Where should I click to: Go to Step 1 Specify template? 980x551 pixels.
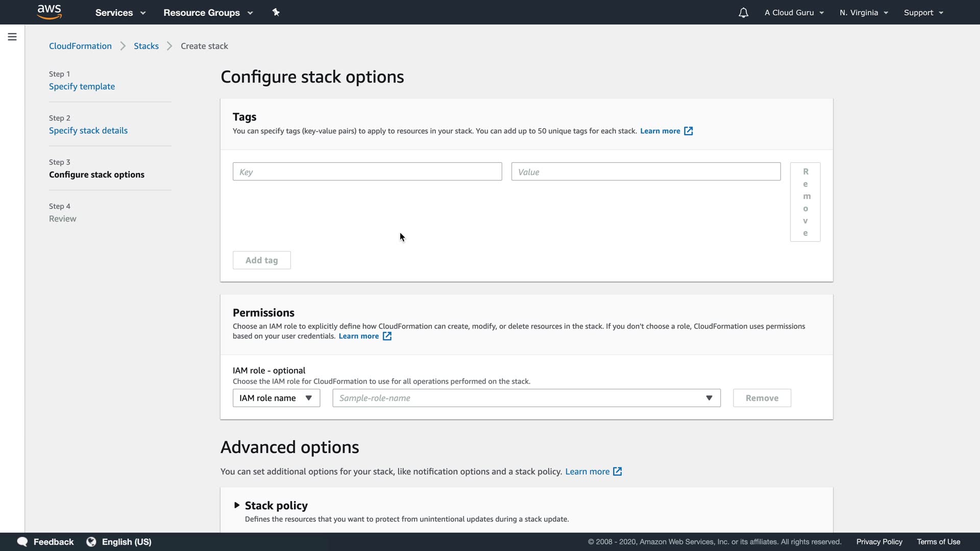pos(82,86)
